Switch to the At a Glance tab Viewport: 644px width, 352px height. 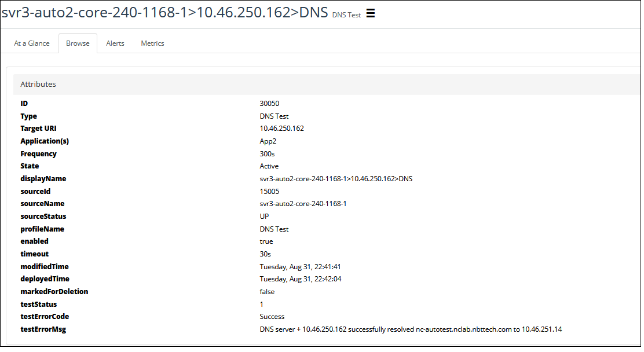pyautogui.click(x=32, y=43)
